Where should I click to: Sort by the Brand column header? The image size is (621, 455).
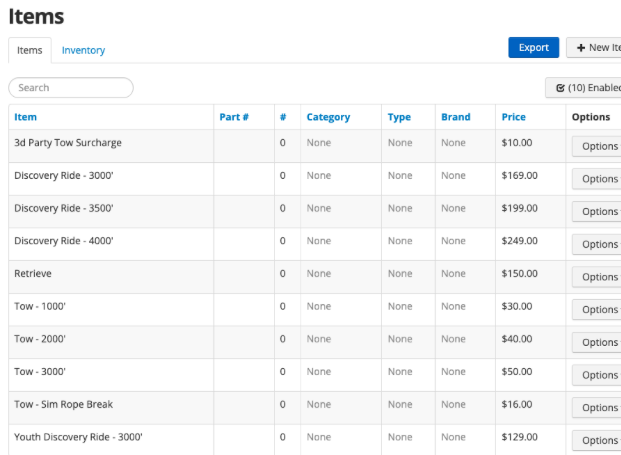tap(456, 117)
